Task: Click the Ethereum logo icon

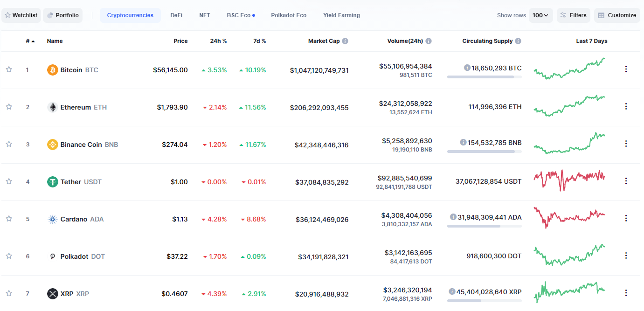Action: [x=53, y=107]
